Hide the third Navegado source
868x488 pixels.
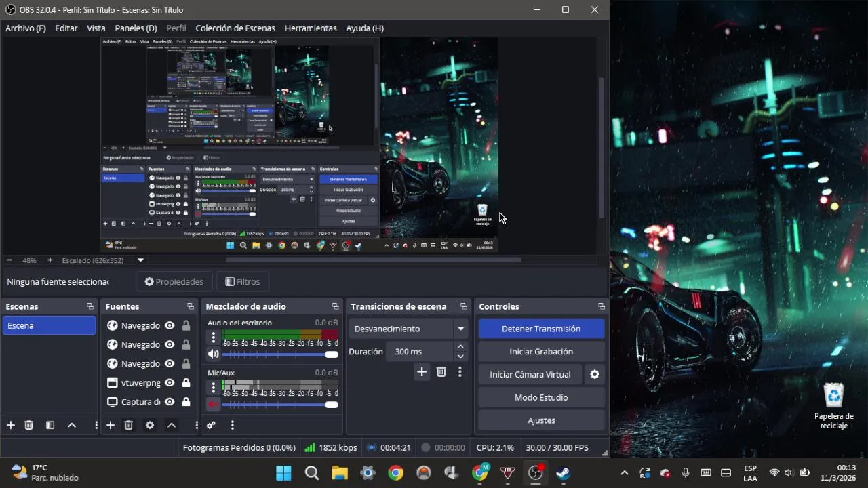click(170, 363)
